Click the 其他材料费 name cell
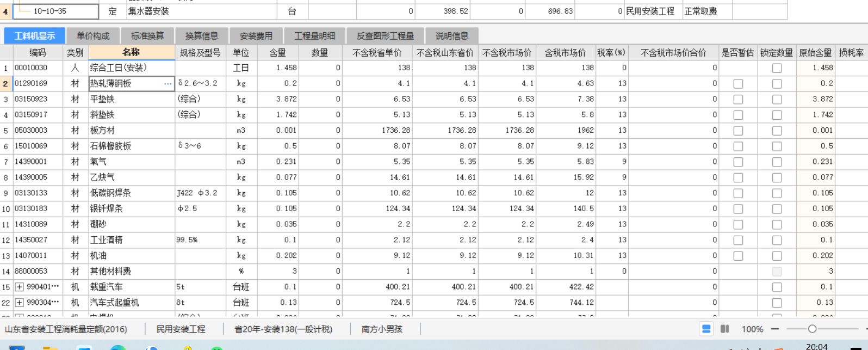The image size is (868, 350). (x=131, y=271)
